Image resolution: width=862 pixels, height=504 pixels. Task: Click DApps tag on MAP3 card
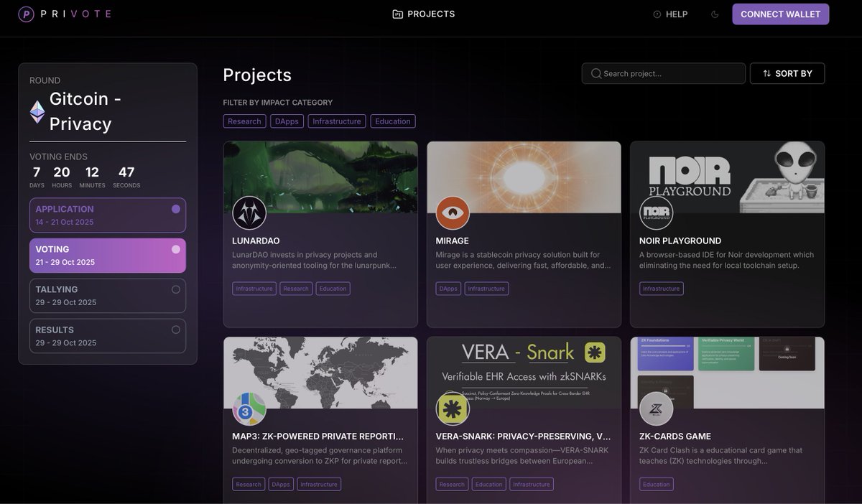[281, 485]
